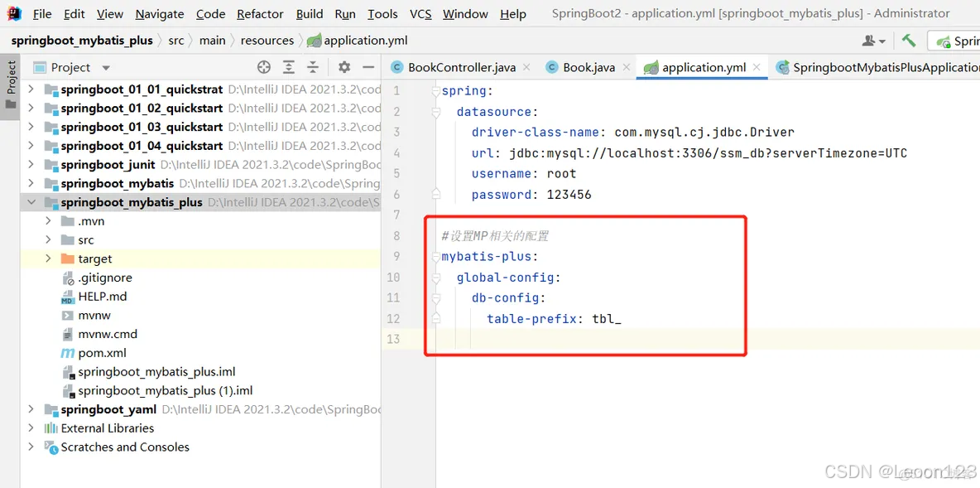Click resources breadcrumb in navigation bar

[267, 41]
